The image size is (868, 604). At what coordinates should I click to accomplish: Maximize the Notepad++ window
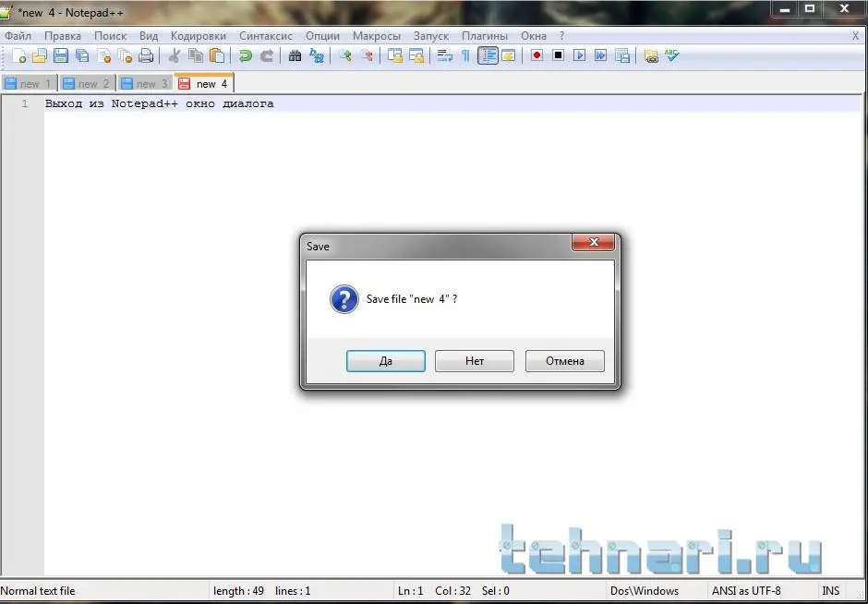810,8
